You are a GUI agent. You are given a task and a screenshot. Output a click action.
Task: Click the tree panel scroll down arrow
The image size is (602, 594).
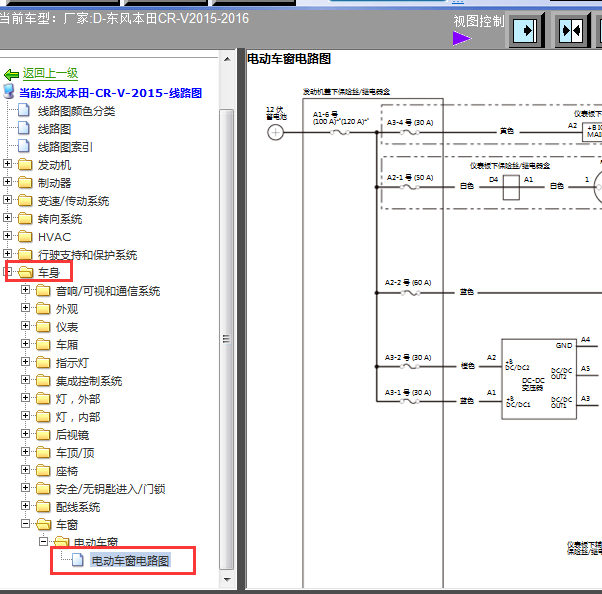click(x=227, y=580)
